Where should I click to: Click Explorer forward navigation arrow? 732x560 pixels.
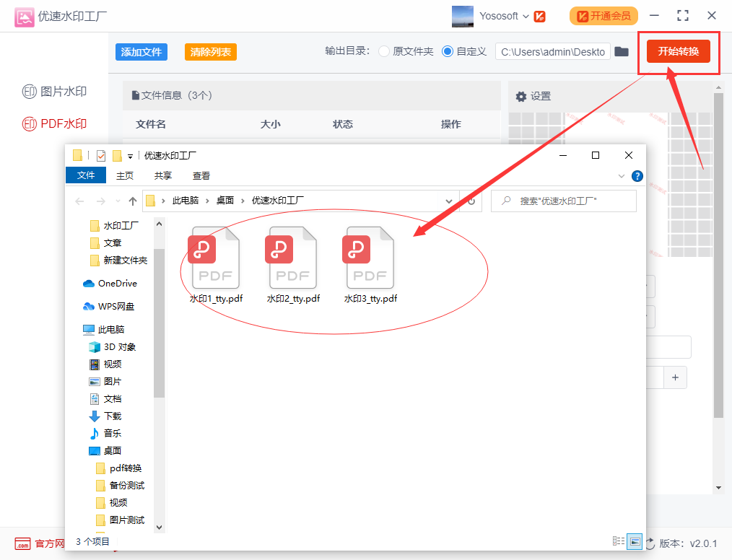[100, 201]
